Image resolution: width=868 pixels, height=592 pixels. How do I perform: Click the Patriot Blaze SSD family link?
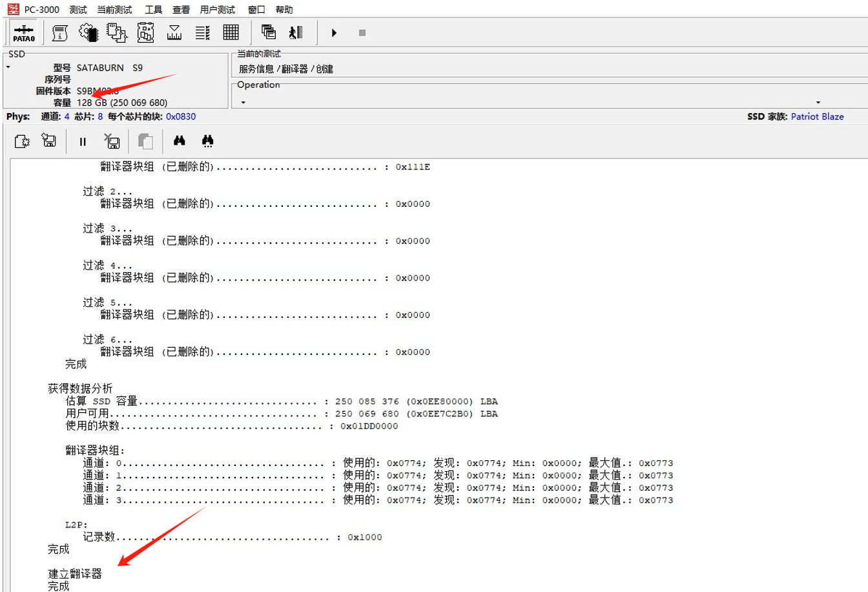coord(817,117)
